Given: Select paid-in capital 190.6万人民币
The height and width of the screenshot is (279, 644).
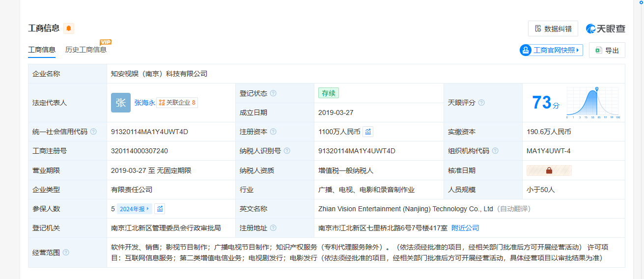Looking at the screenshot, I should click(549, 132).
